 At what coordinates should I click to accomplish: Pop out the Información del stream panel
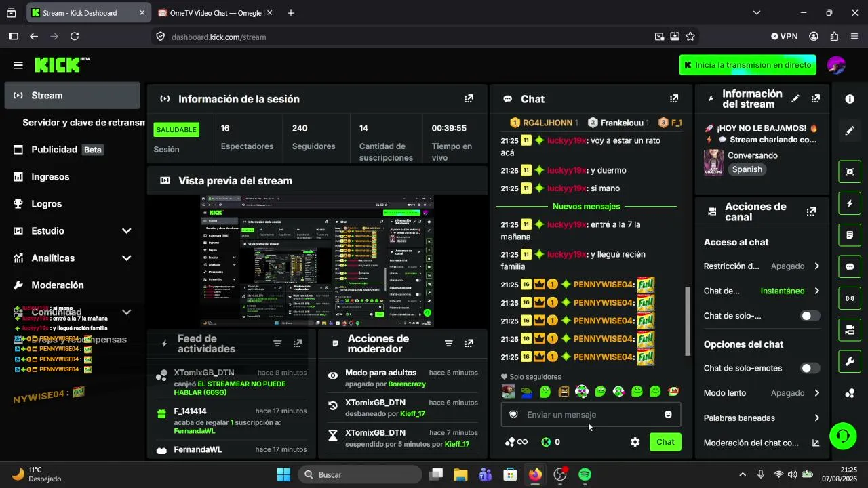pyautogui.click(x=815, y=99)
